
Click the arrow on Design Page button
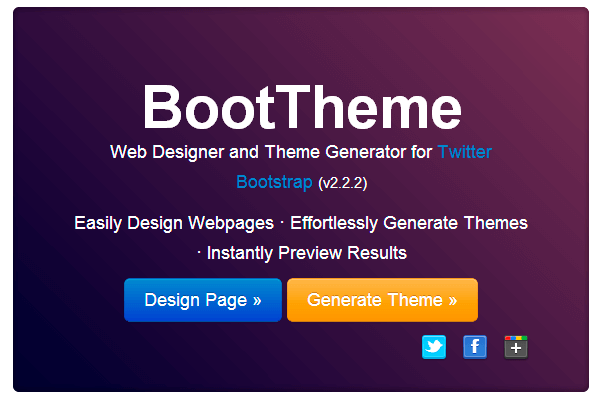coord(257,300)
